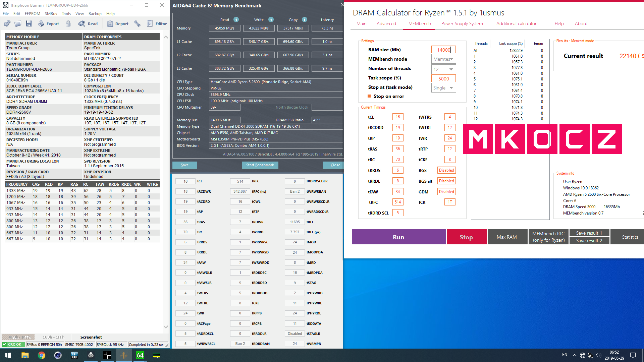Click the gears settings icon in Thaiphoon Burner
644x362 pixels.
click(x=7, y=23)
